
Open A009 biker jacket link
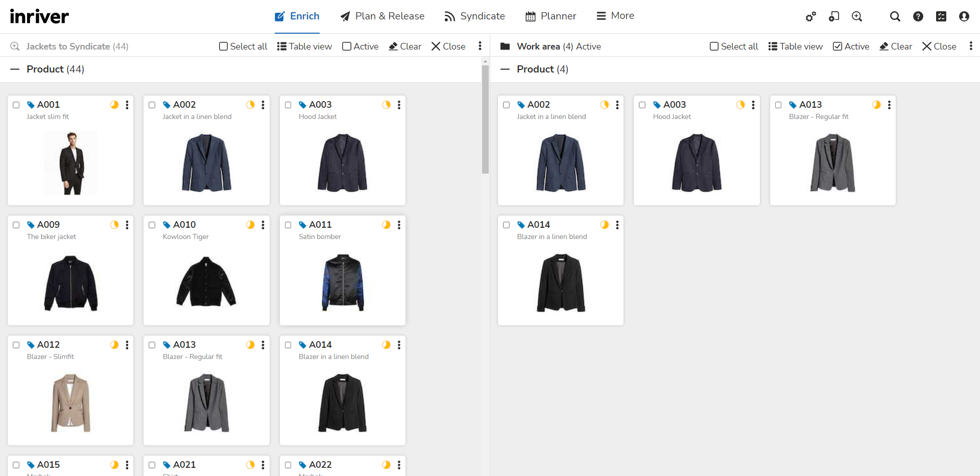pyautogui.click(x=49, y=225)
